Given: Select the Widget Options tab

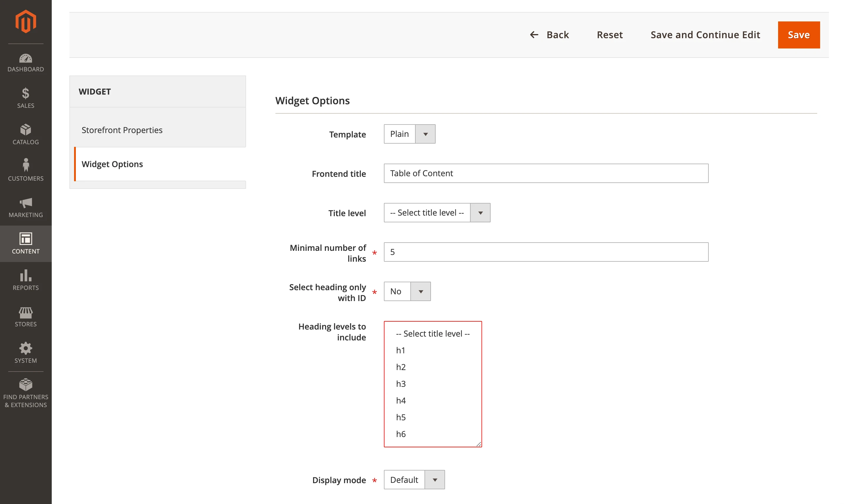Looking at the screenshot, I should pyautogui.click(x=112, y=164).
